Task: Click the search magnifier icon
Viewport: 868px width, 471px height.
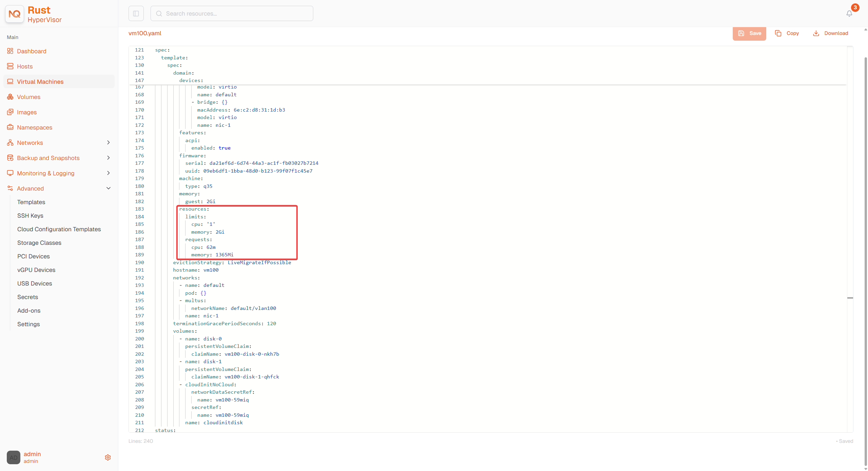Action: coord(159,14)
